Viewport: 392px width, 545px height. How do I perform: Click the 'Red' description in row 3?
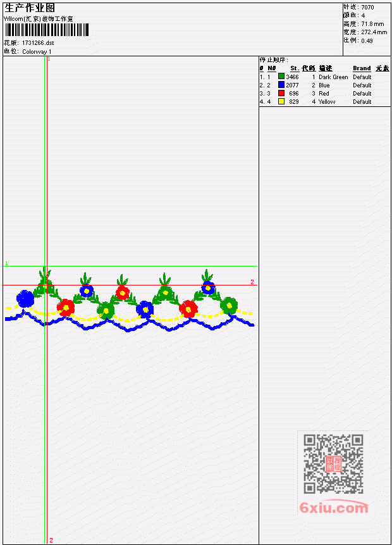tap(324, 94)
